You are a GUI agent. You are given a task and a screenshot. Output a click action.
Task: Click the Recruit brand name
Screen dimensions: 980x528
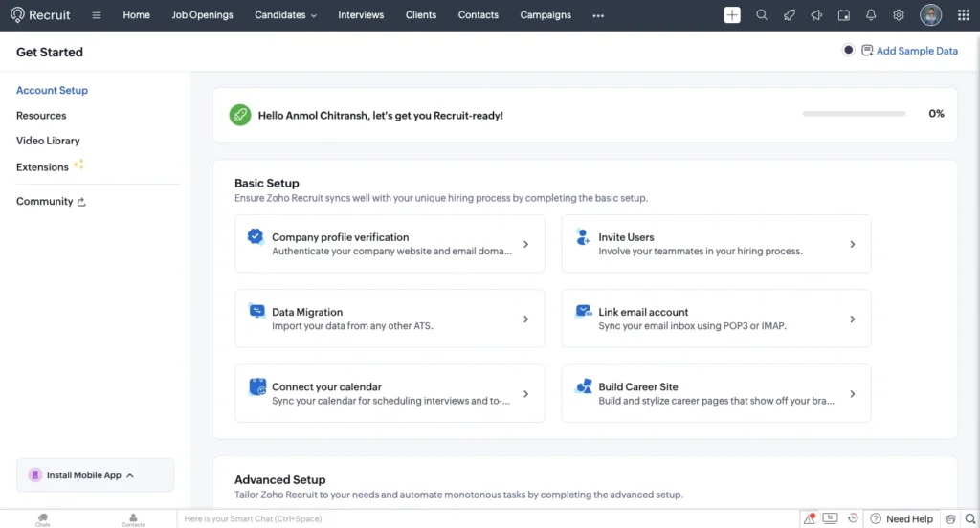(50, 15)
